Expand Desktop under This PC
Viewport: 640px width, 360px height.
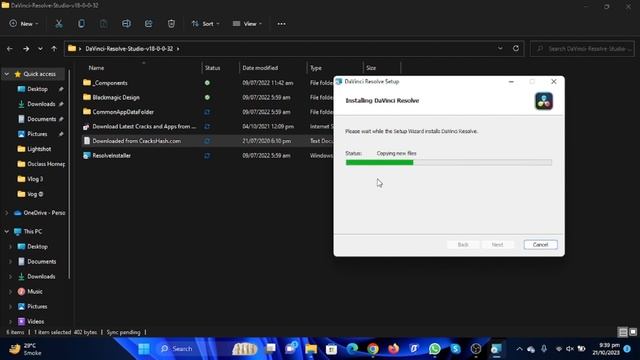point(10,247)
